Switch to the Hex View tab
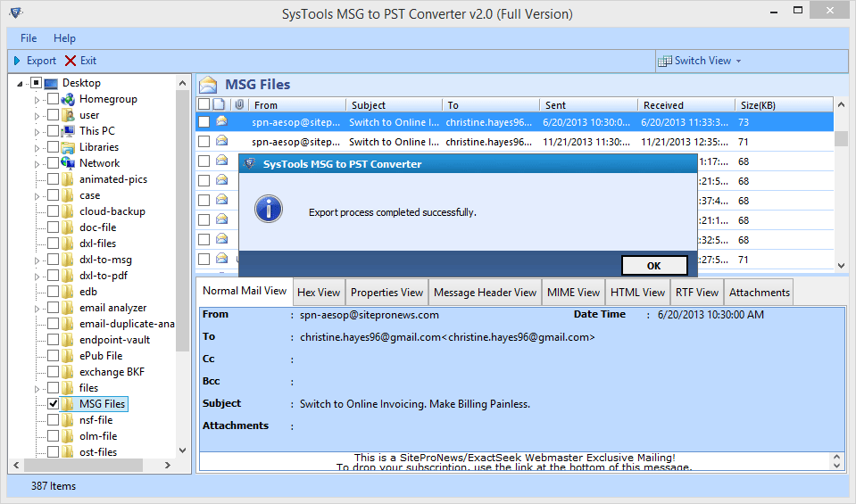The width and height of the screenshot is (856, 504). 319,293
